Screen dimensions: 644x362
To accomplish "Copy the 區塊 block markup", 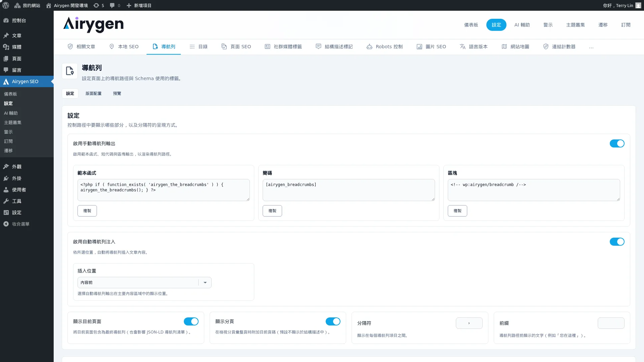I will (x=458, y=211).
